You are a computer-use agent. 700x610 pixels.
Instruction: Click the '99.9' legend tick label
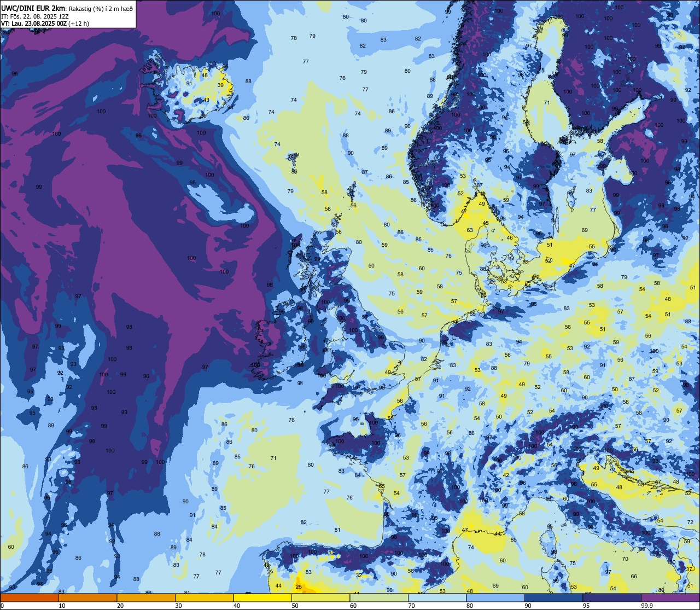(x=647, y=606)
